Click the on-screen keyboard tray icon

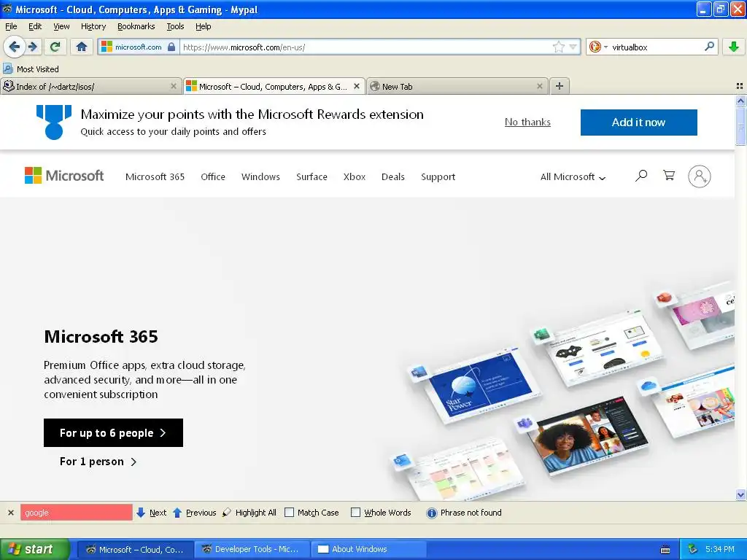665,550
